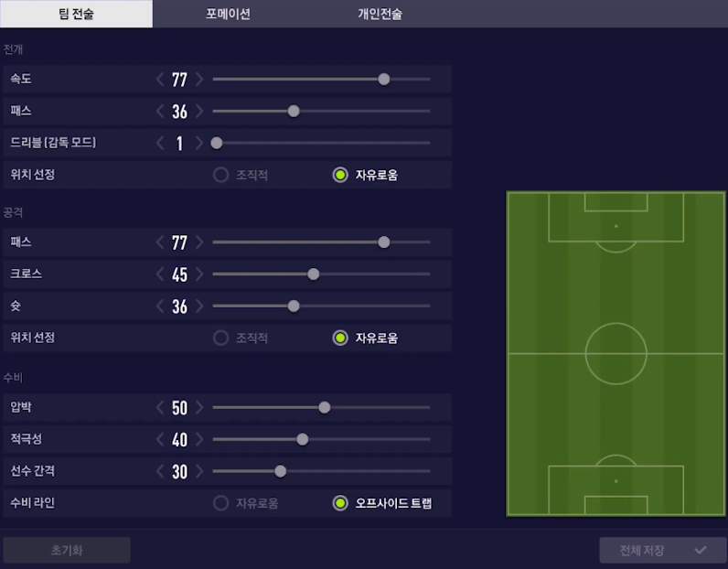Click the 전개 패스 slider handle

(x=294, y=112)
